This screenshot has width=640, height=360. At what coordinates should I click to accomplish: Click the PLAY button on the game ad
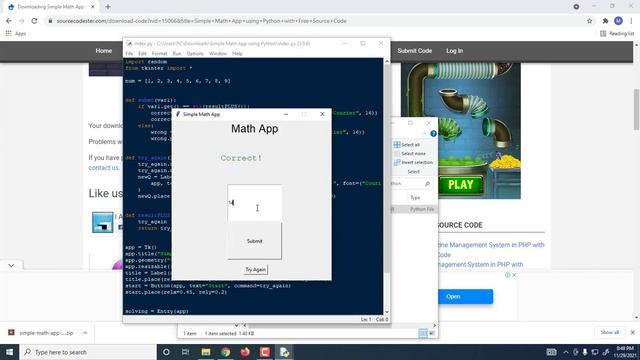pyautogui.click(x=461, y=185)
